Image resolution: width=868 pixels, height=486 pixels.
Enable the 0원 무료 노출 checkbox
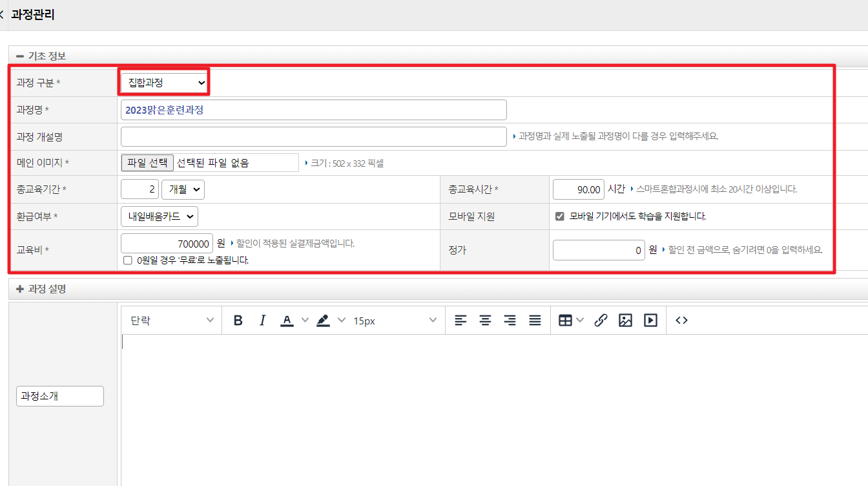(x=128, y=260)
